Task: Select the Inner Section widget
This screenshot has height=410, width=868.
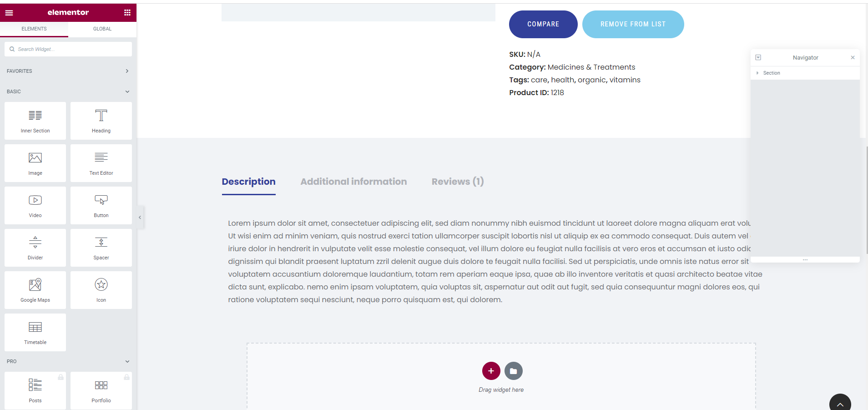Action: [x=35, y=121]
